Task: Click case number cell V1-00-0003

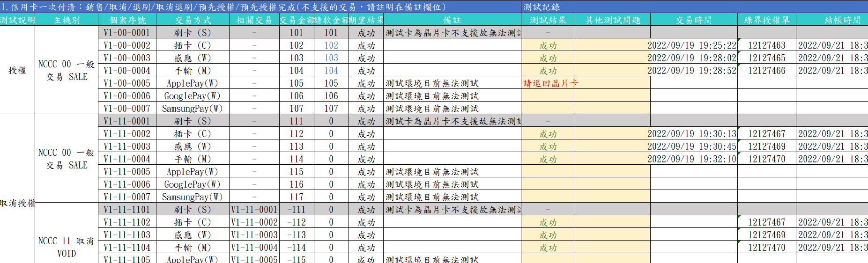Action: click(x=127, y=58)
